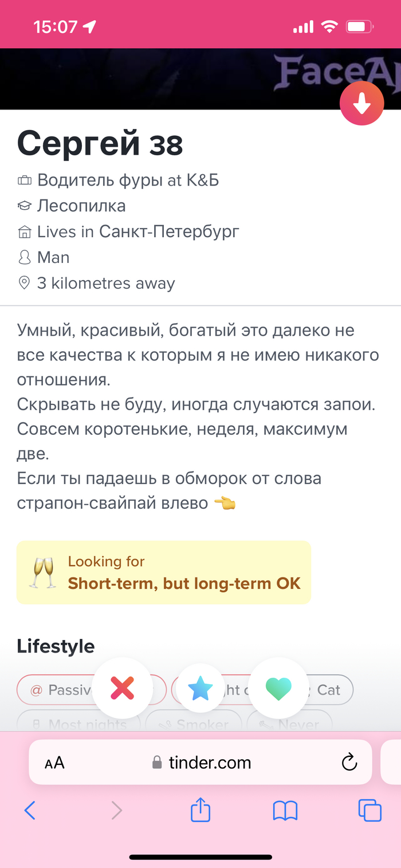Open the AA reader text-size menu
The image size is (401, 868).
tap(54, 763)
